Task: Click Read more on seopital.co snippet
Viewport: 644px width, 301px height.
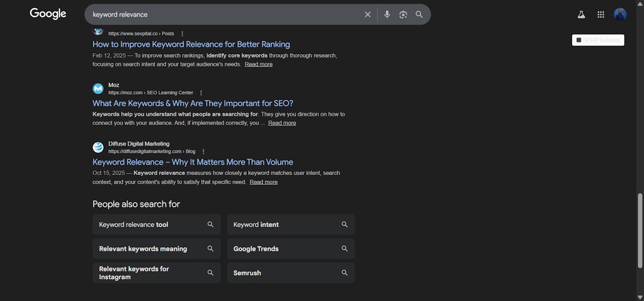Action: pyautogui.click(x=259, y=64)
